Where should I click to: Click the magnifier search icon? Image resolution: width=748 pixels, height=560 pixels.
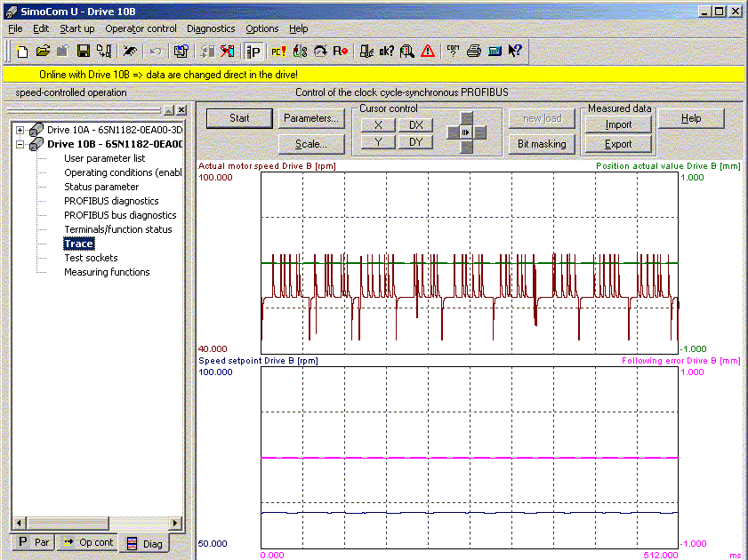pos(407,51)
